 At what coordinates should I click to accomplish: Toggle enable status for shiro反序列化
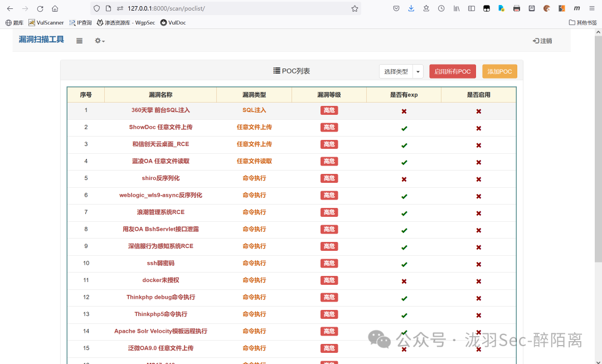(x=478, y=179)
